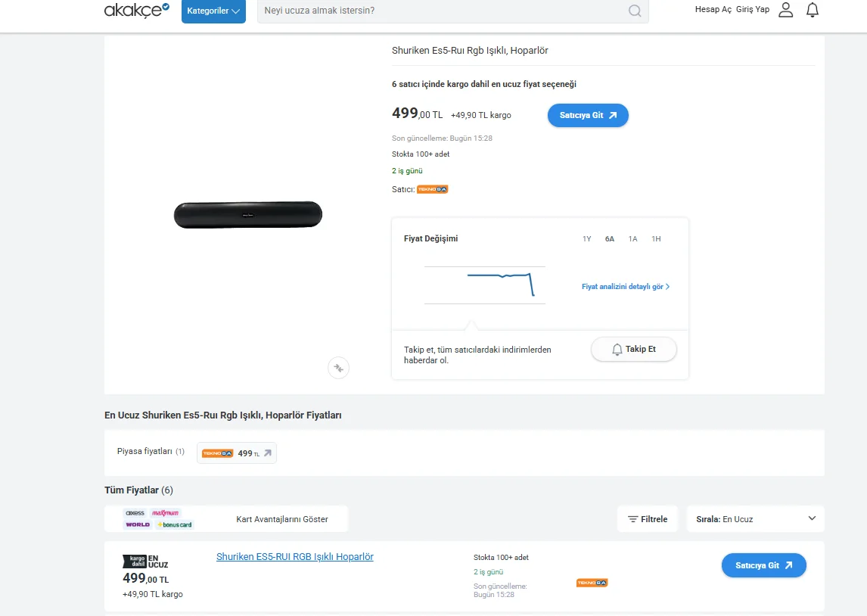867x616 pixels.
Task: Open the Giriş Yap link
Action: (753, 9)
